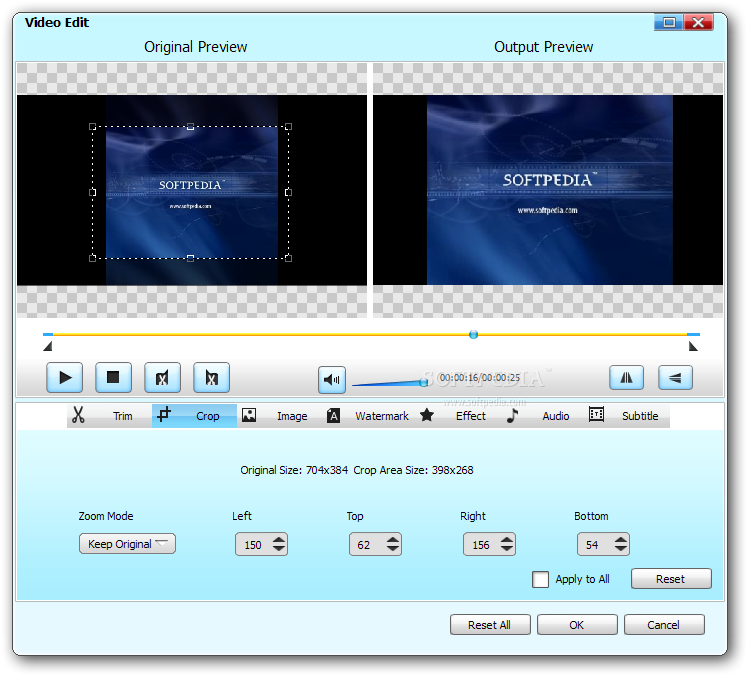The image size is (748, 676).
Task: Click the crop box top-left handle
Action: 93,126
